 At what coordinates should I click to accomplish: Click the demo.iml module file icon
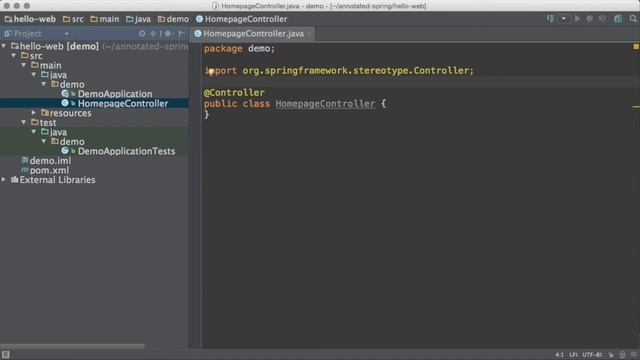click(x=25, y=160)
